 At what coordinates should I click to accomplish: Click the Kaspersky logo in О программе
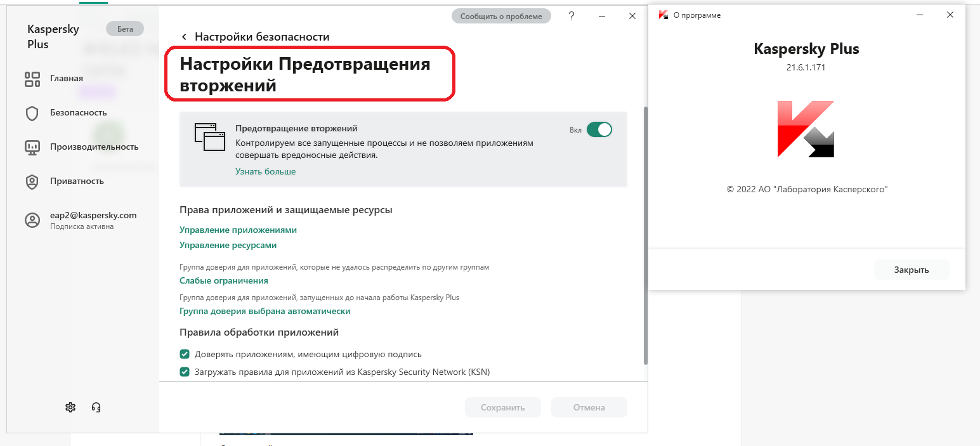806,129
